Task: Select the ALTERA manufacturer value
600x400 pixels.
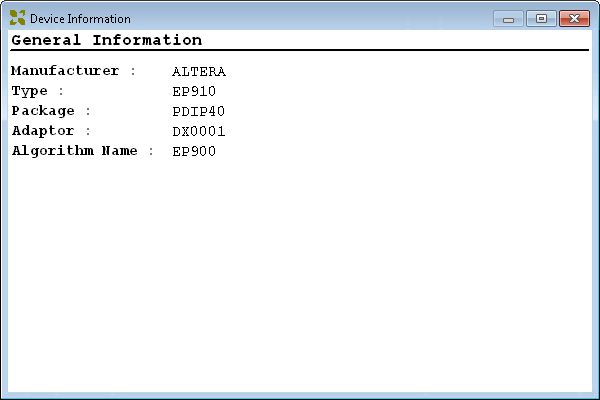Action: click(x=199, y=72)
